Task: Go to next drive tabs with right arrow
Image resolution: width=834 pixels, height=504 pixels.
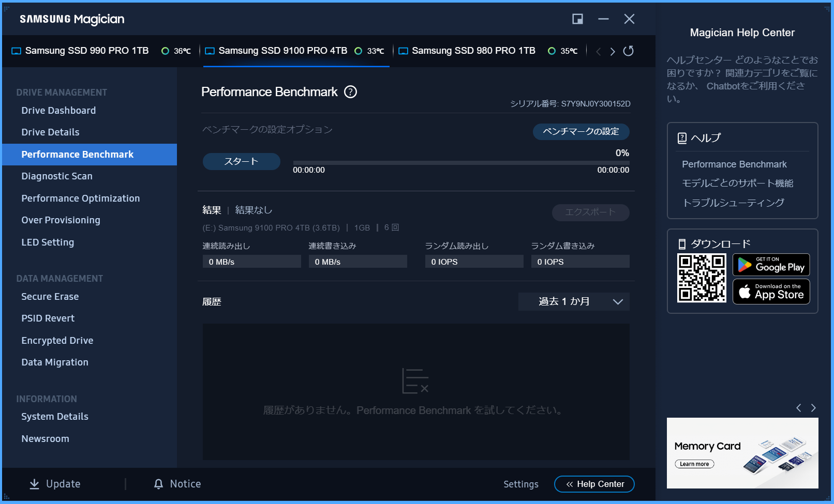Action: tap(613, 51)
